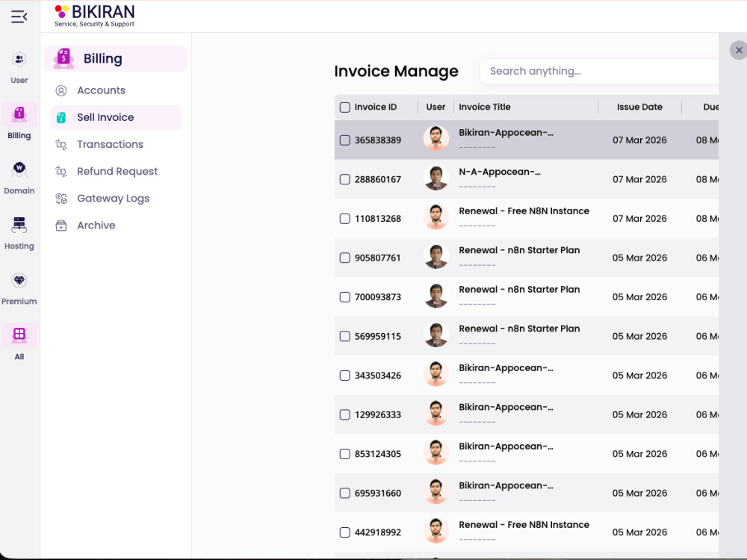Open user avatar for invoice 365838389

436,139
